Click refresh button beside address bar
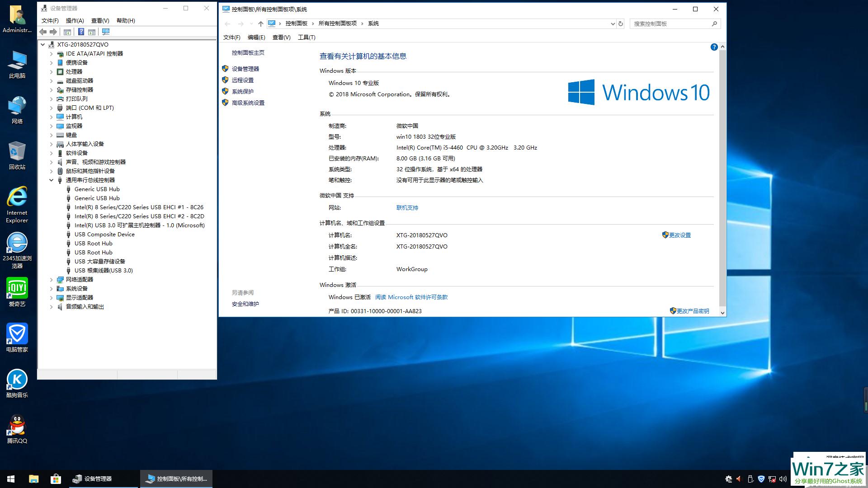 pyautogui.click(x=621, y=23)
